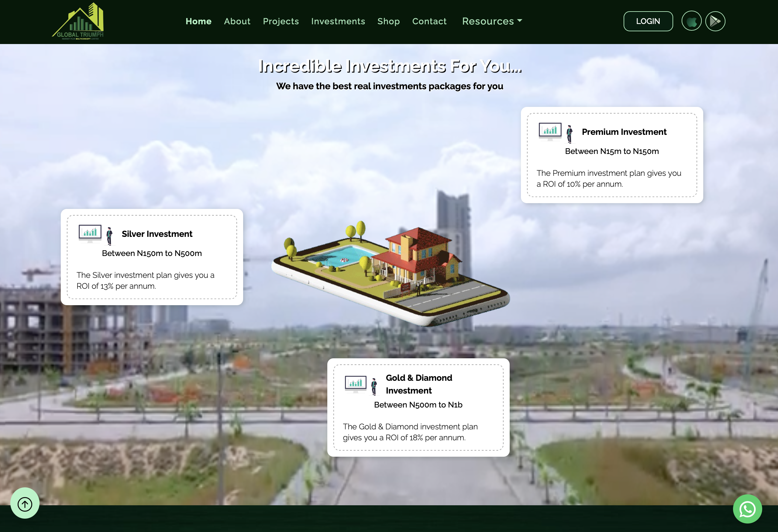The image size is (778, 532).
Task: Expand the Resources dropdown menu
Action: tap(488, 21)
